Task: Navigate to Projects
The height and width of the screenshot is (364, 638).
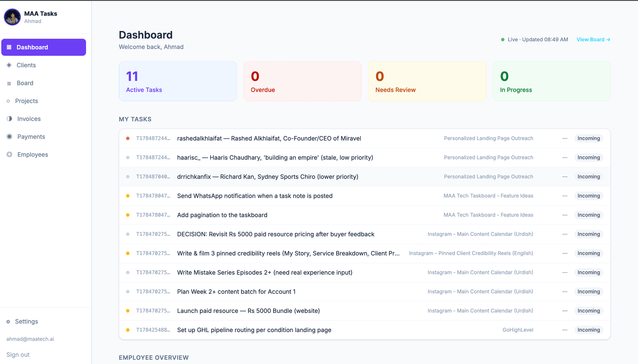Action: (x=44, y=101)
